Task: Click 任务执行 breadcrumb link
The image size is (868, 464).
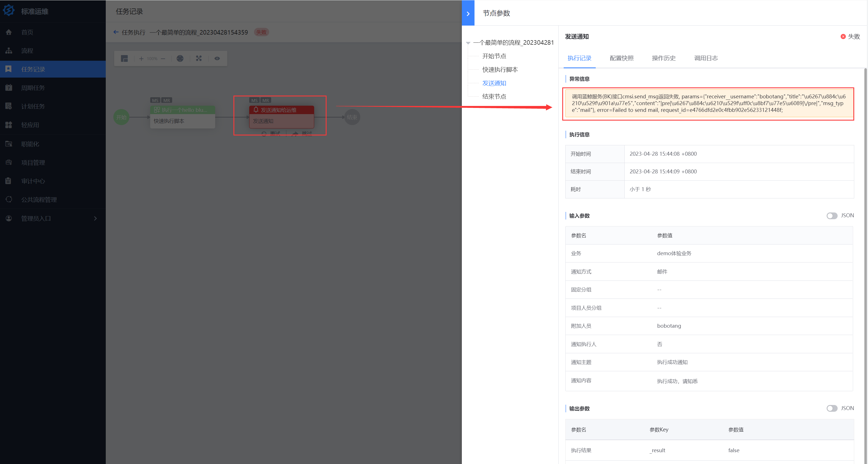Action: click(133, 32)
